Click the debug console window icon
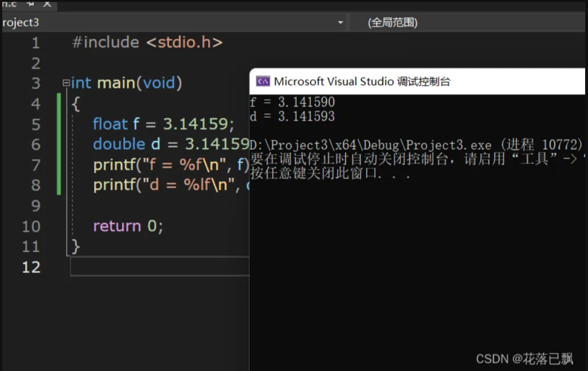The height and width of the screenshot is (371, 588). tap(263, 81)
